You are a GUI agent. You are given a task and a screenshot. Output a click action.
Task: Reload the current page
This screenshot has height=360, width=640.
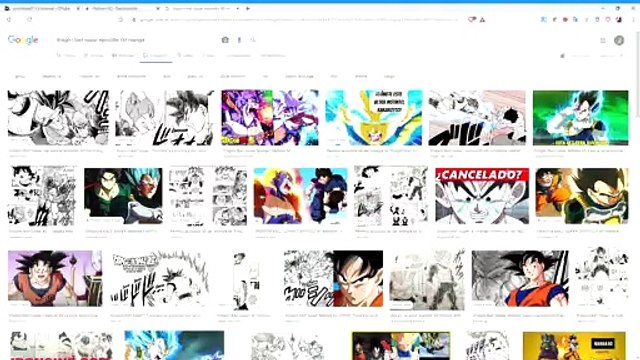click(x=29, y=20)
